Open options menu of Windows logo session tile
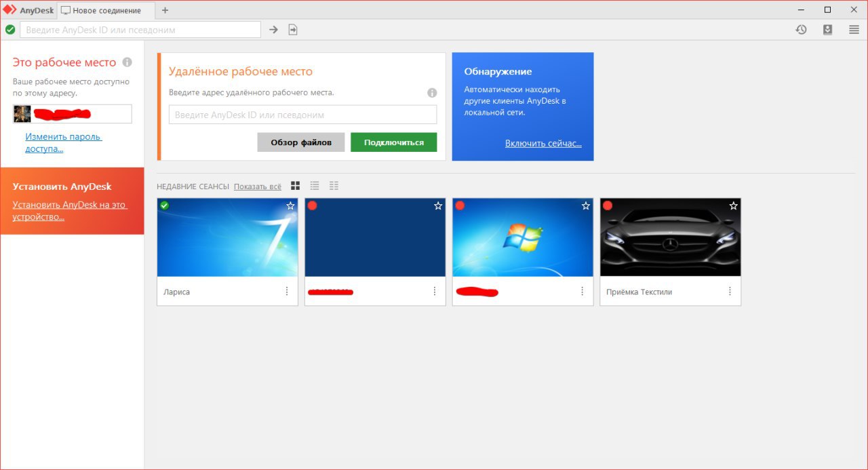This screenshot has width=868, height=470. (583, 292)
